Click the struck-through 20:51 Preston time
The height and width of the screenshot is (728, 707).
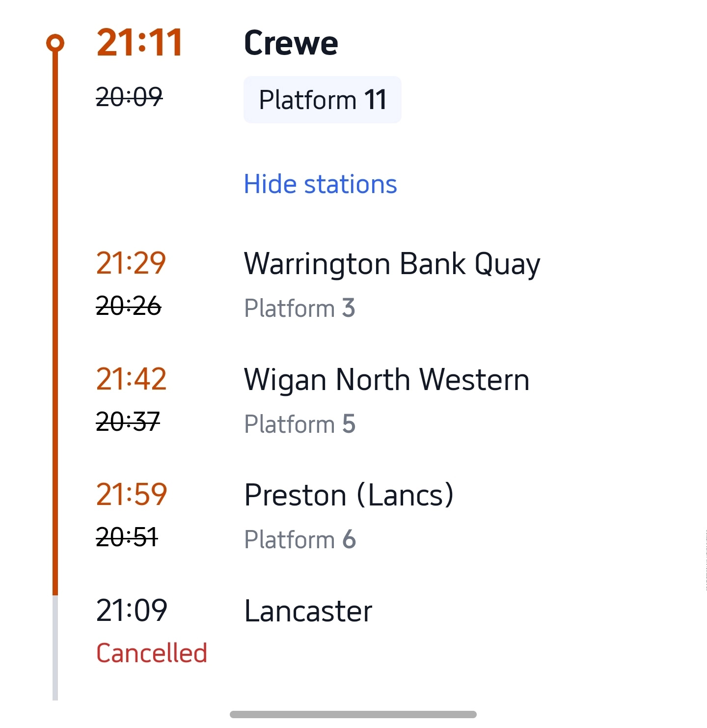coord(127,537)
